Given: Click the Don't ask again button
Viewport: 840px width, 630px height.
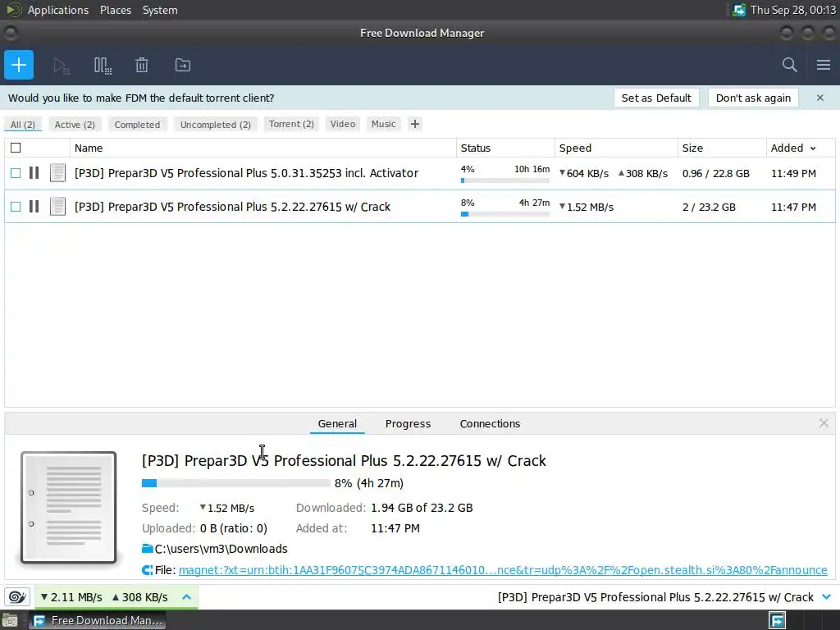Looking at the screenshot, I should click(x=753, y=98).
